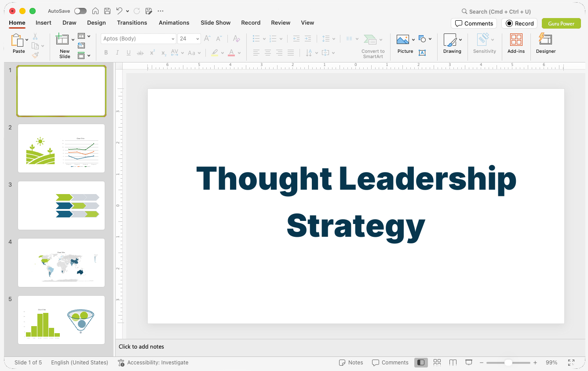Apply subscript formatting
Viewport: 588px width, 371px height.
point(164,53)
